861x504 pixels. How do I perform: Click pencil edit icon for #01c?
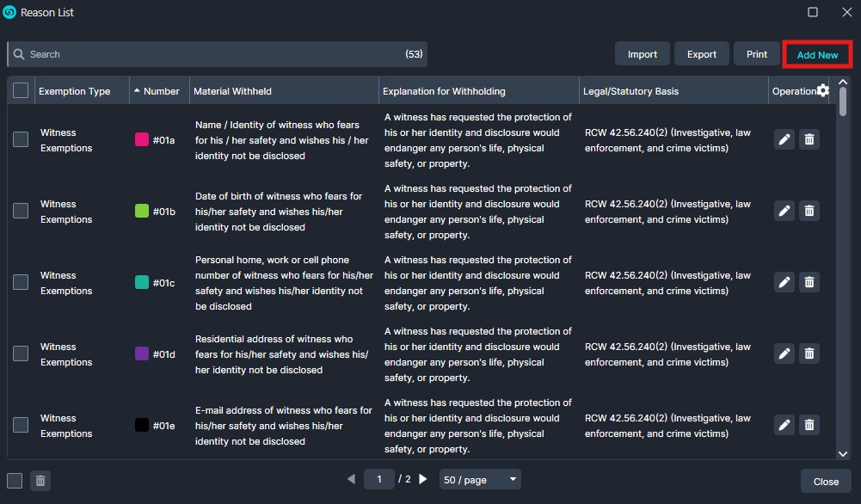pyautogui.click(x=784, y=282)
